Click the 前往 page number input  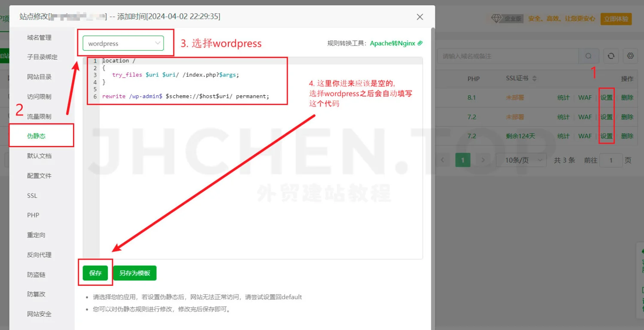(x=611, y=160)
